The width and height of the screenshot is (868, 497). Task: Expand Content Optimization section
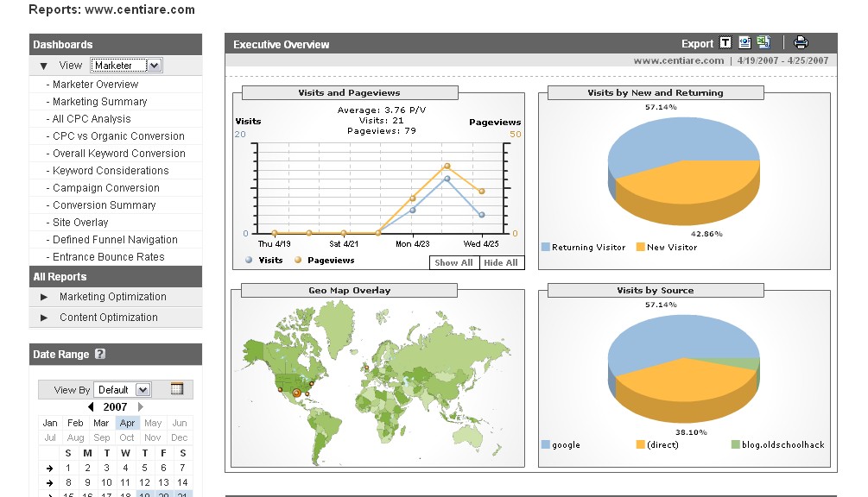[x=44, y=318]
